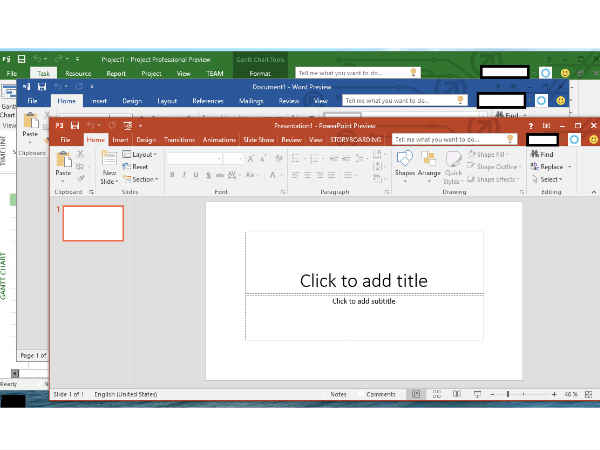Click the Arrange icon in the Drawing group
This screenshot has height=450, width=600.
pos(429,160)
